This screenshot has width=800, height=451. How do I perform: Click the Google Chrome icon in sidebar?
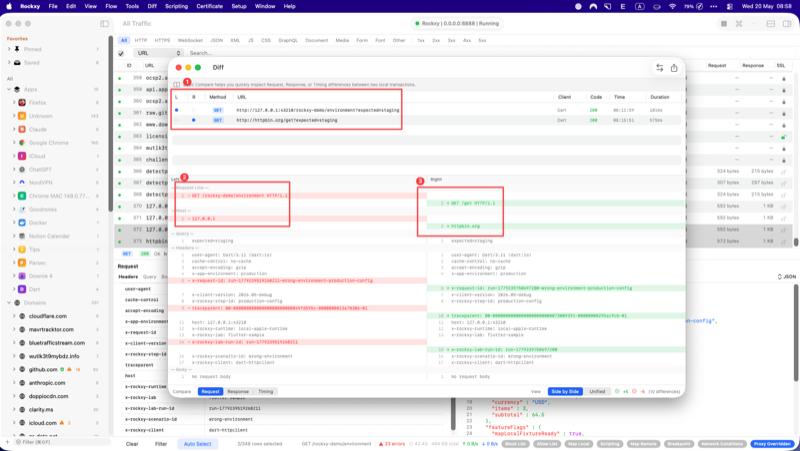pyautogui.click(x=22, y=143)
